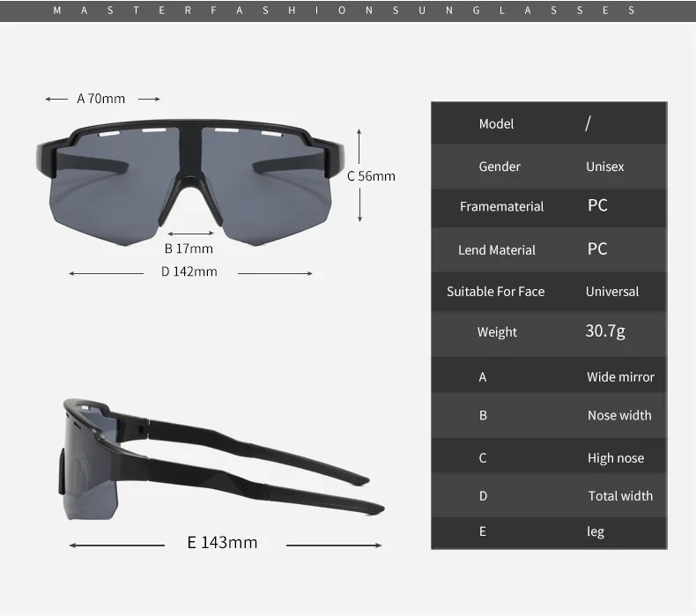
Task: Click the 'A 70mm' lens width label
Action: 100,99
